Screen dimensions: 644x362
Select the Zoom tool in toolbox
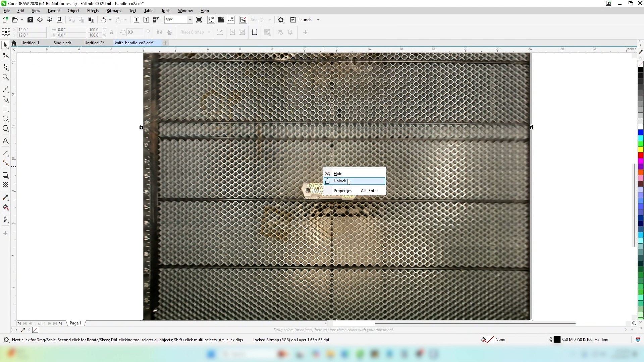pyautogui.click(x=5, y=77)
